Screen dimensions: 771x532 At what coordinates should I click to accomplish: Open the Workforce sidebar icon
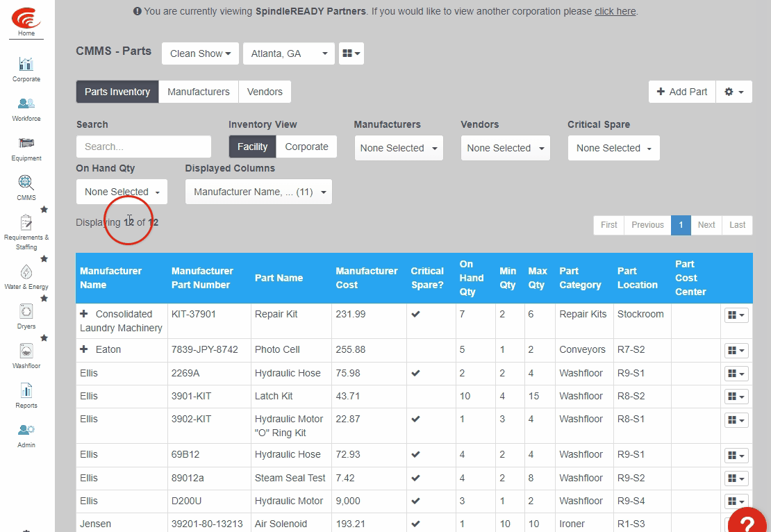[x=26, y=103]
